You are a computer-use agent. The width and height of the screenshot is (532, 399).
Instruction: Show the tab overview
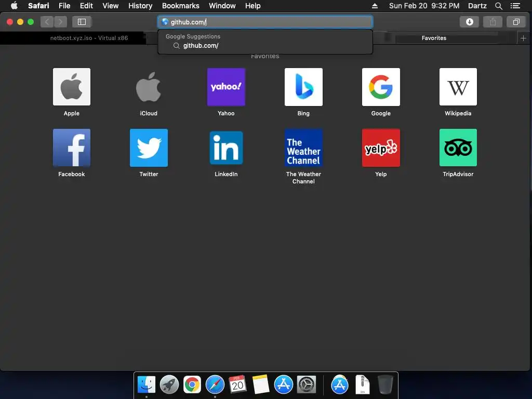(516, 22)
